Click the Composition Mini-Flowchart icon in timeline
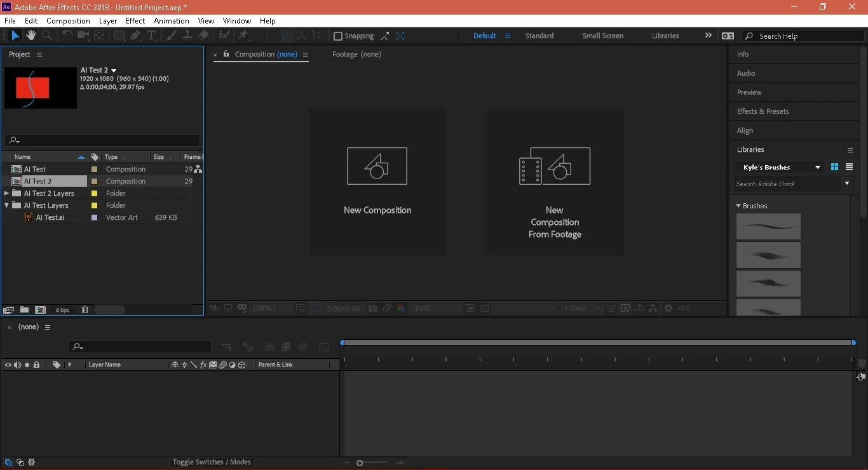The height and width of the screenshot is (470, 868). [x=227, y=347]
